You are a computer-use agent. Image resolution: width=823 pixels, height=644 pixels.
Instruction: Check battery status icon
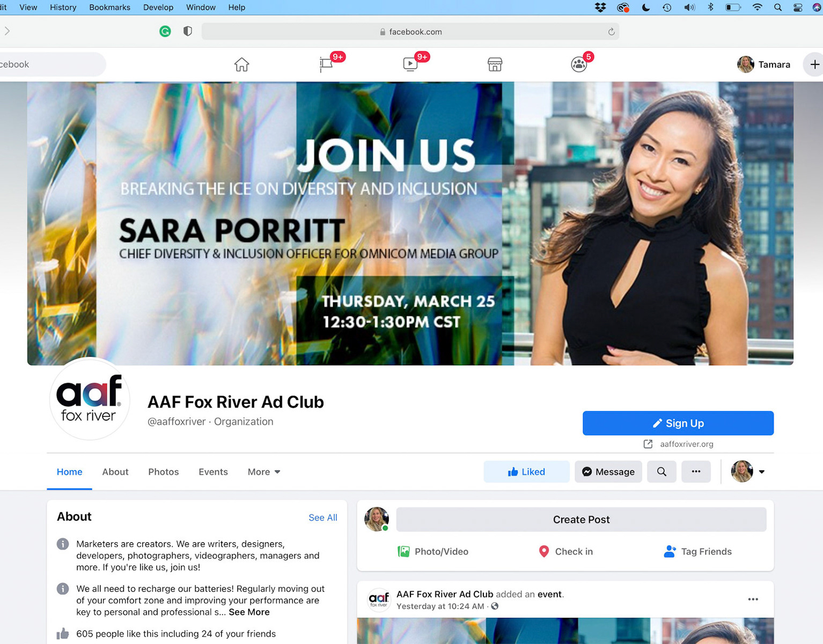pos(733,8)
